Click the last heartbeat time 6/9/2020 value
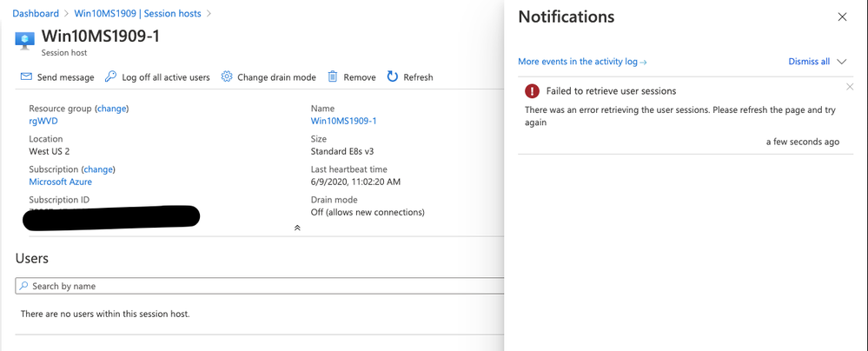Screen dimensions: 868x351 [356, 182]
